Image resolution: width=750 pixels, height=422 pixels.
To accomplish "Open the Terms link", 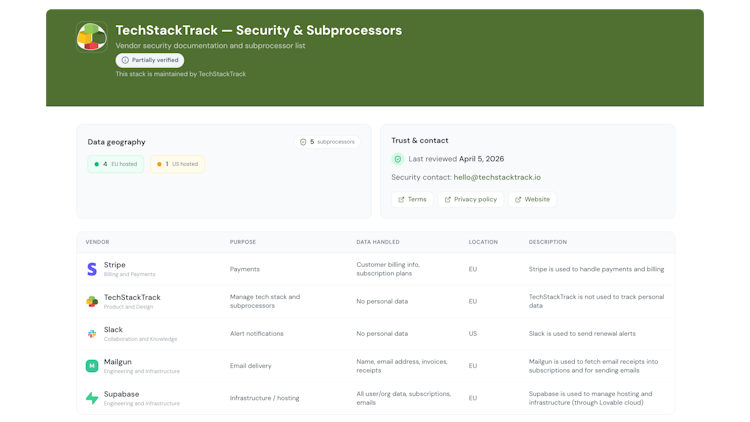I will tap(412, 200).
